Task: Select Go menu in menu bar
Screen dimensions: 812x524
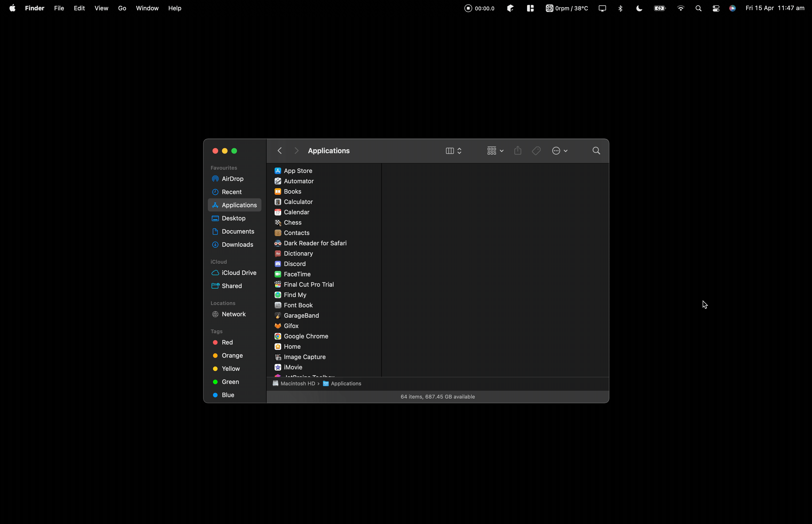Action: click(x=122, y=8)
